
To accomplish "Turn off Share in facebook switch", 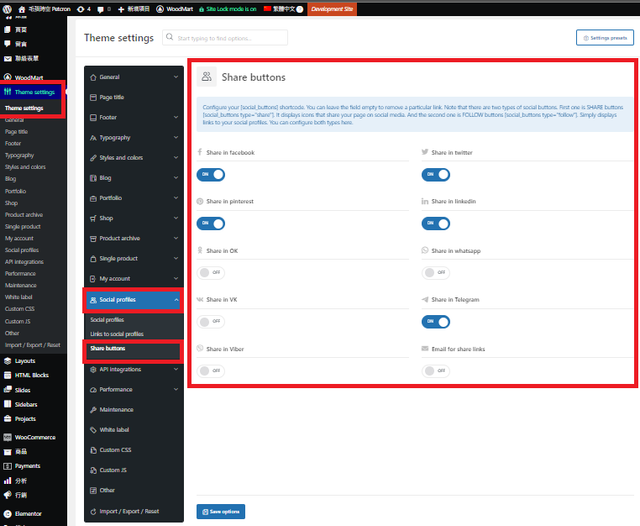I will click(211, 175).
